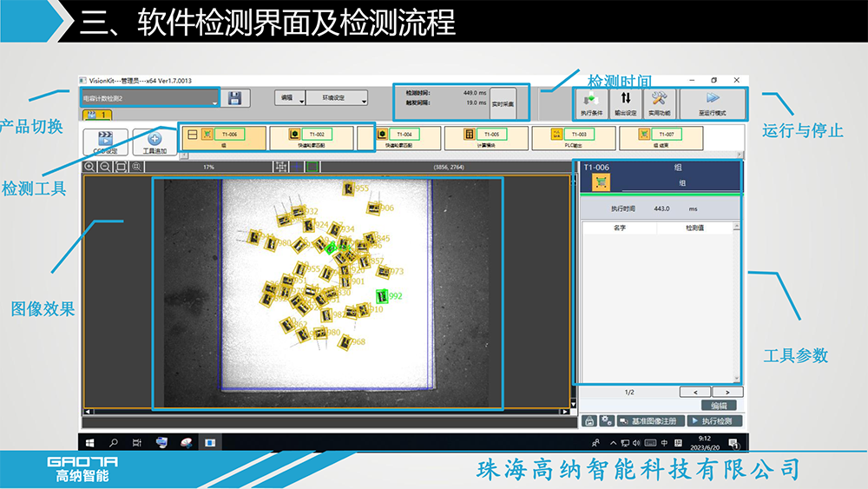The height and width of the screenshot is (489, 868).
Task: Click the floppy disk save icon
Action: (234, 98)
